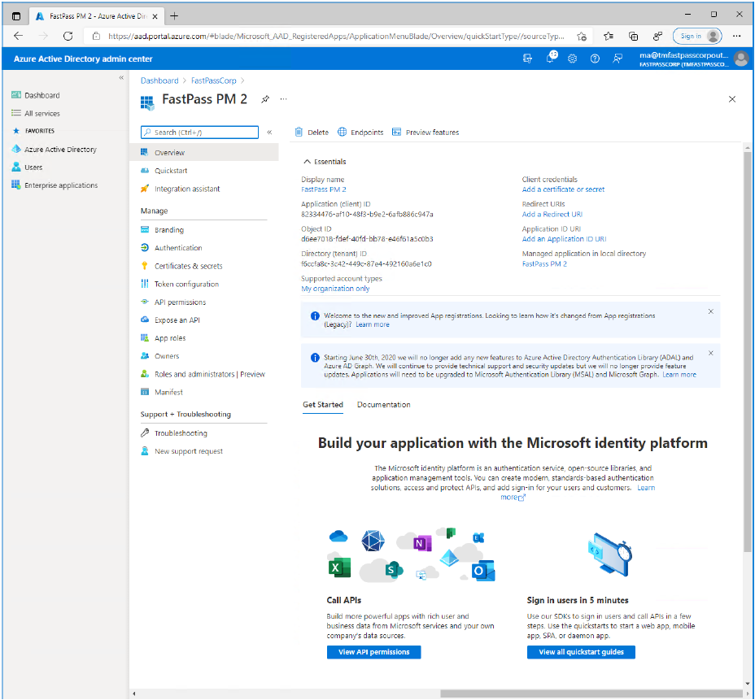Open Endpoints from the toolbar
This screenshot has width=755, height=700.
[360, 133]
